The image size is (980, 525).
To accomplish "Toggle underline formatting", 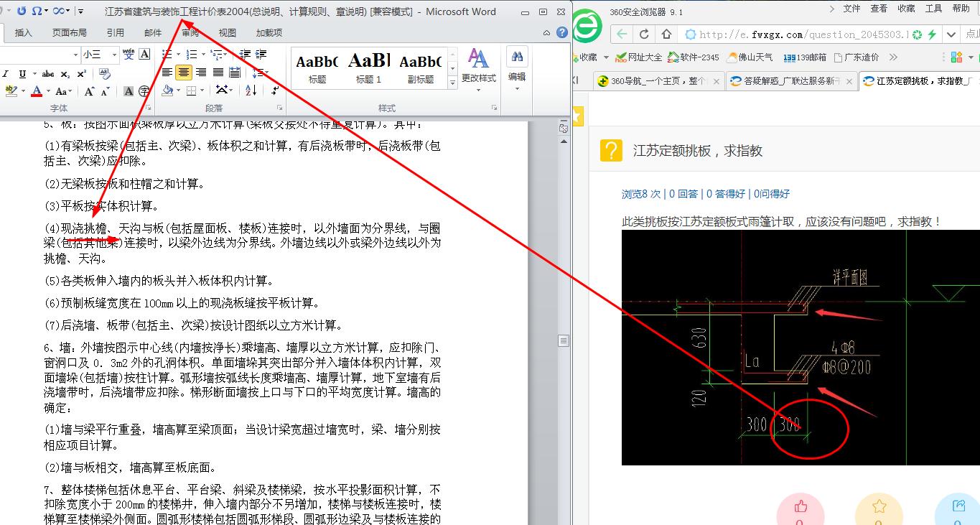I will tap(22, 74).
